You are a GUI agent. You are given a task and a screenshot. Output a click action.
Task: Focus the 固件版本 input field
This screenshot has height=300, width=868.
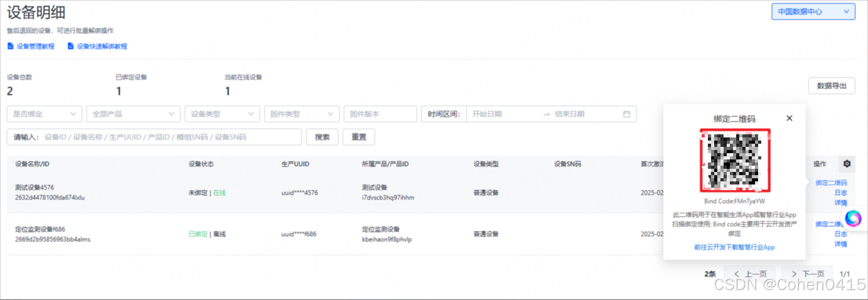tap(380, 114)
